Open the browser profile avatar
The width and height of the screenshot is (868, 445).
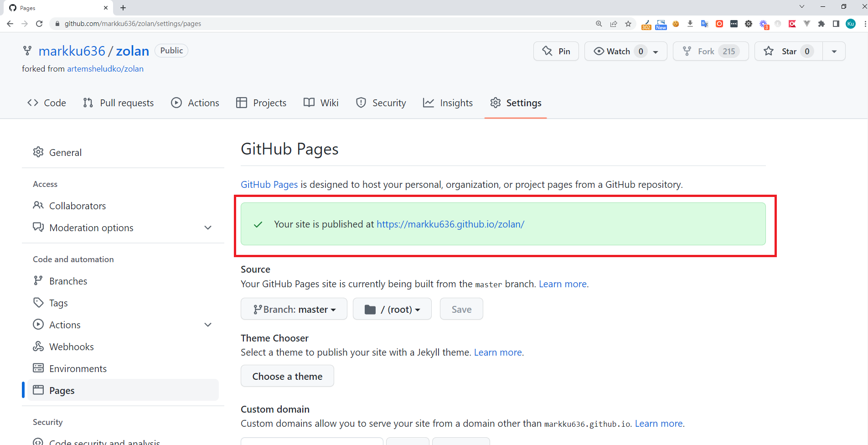pyautogui.click(x=851, y=24)
